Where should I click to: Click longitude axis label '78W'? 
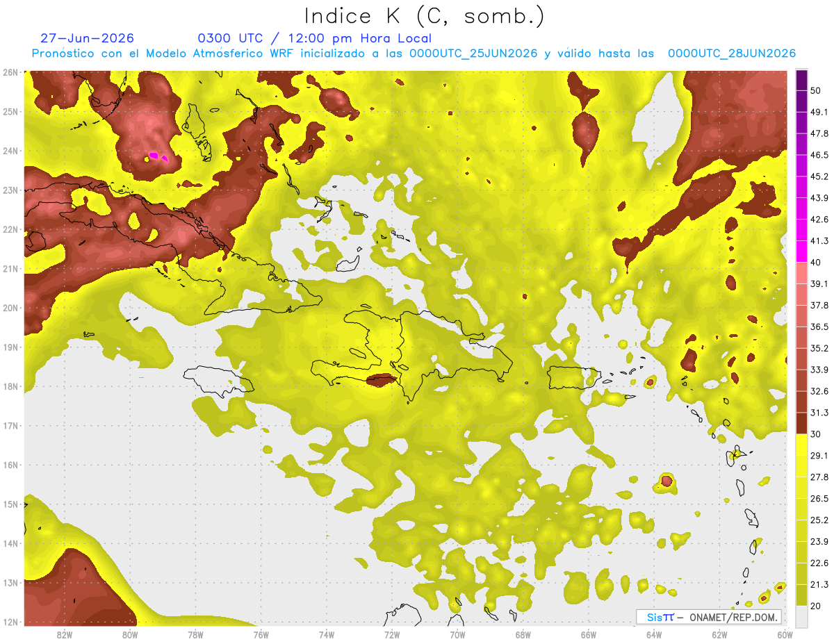tap(195, 634)
